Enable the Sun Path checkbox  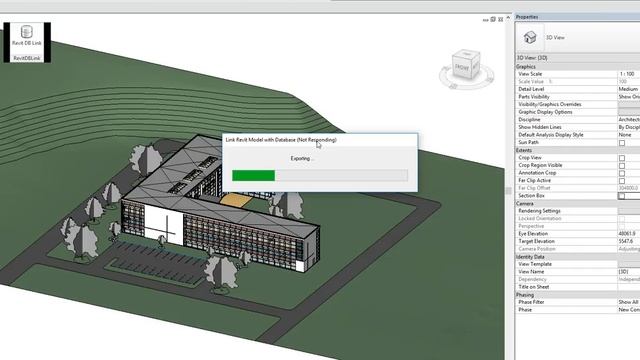coord(622,143)
